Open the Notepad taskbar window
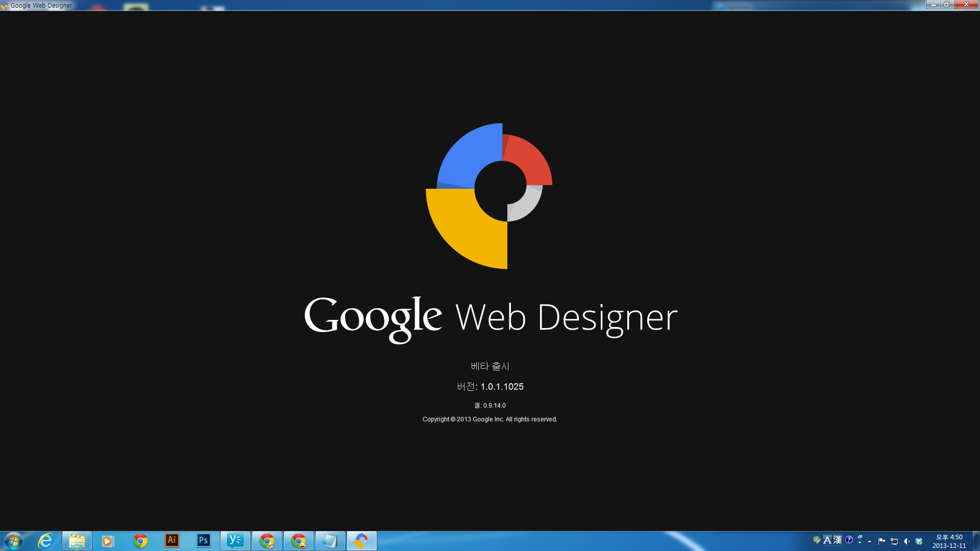Image resolution: width=980 pixels, height=551 pixels. click(330, 541)
